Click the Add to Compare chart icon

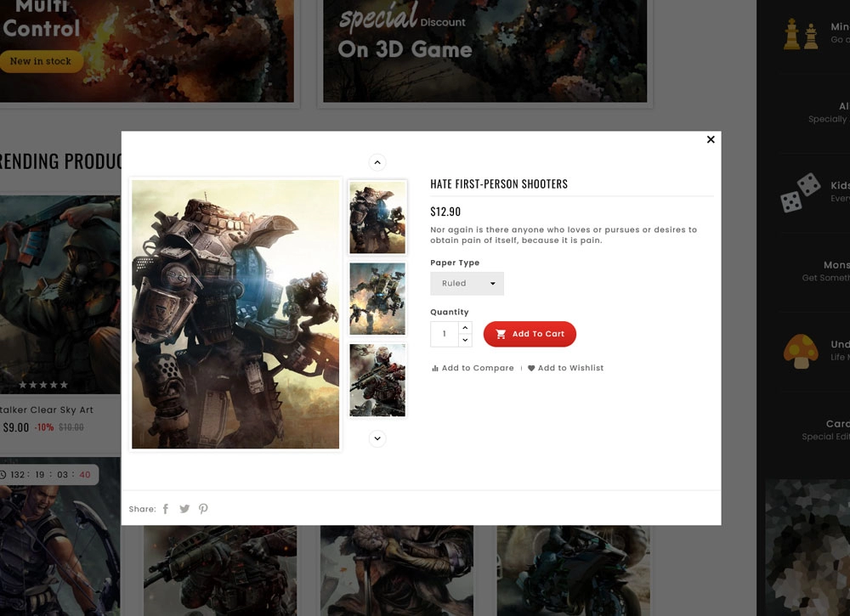point(435,368)
